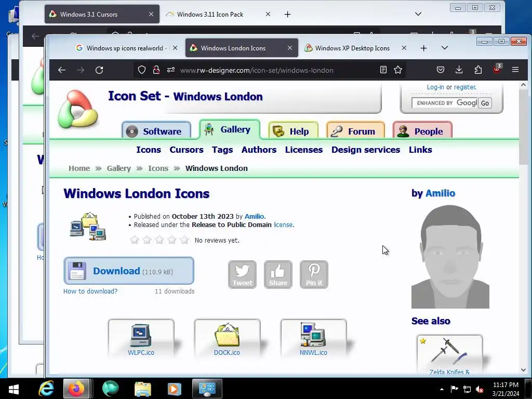
Task: Open the tracking protection shield icon
Action: tap(142, 70)
